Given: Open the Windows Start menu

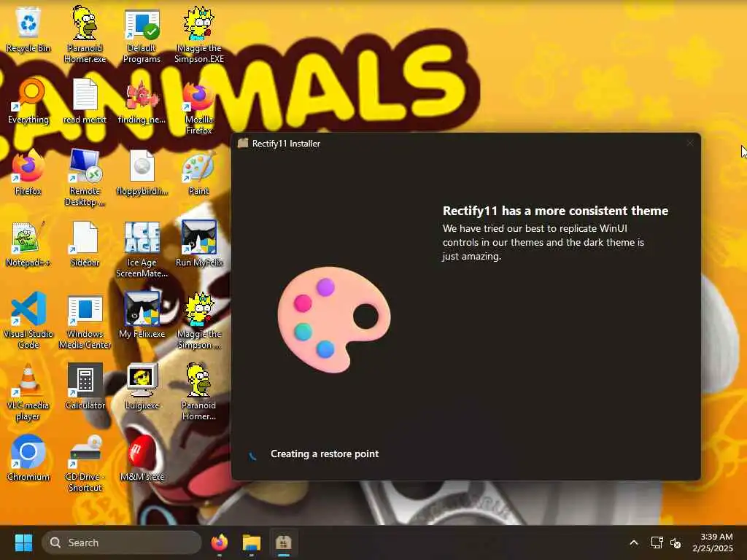Looking at the screenshot, I should pyautogui.click(x=23, y=542).
